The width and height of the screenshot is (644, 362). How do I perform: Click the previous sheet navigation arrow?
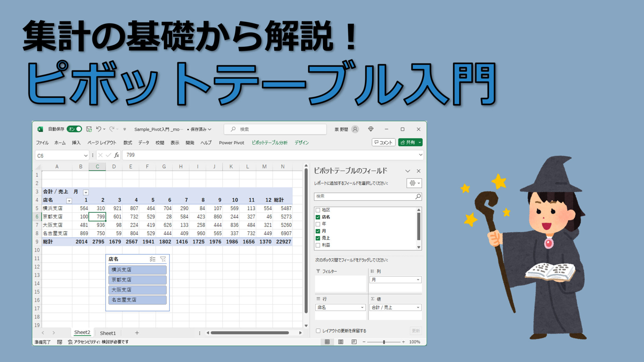43,333
